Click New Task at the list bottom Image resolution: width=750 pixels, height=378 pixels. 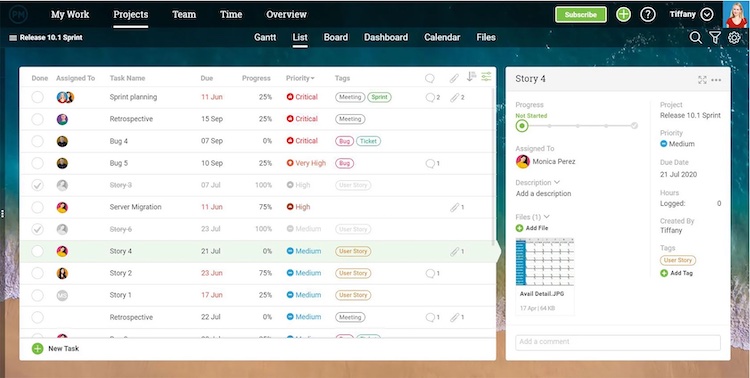[55, 348]
